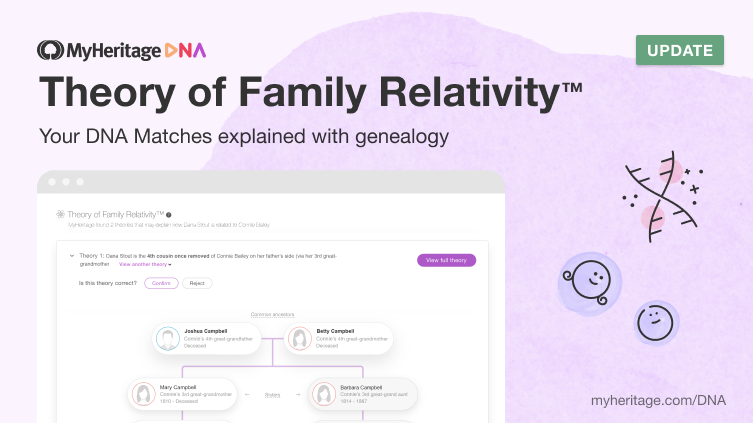The height and width of the screenshot is (423, 753).
Task: Select the Joshua Campbell name card
Action: click(206, 338)
